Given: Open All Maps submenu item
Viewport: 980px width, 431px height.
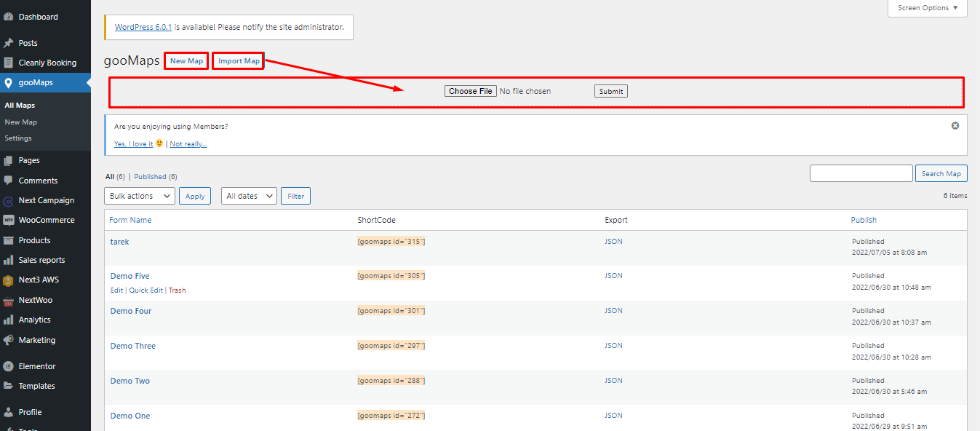Looking at the screenshot, I should point(20,106).
